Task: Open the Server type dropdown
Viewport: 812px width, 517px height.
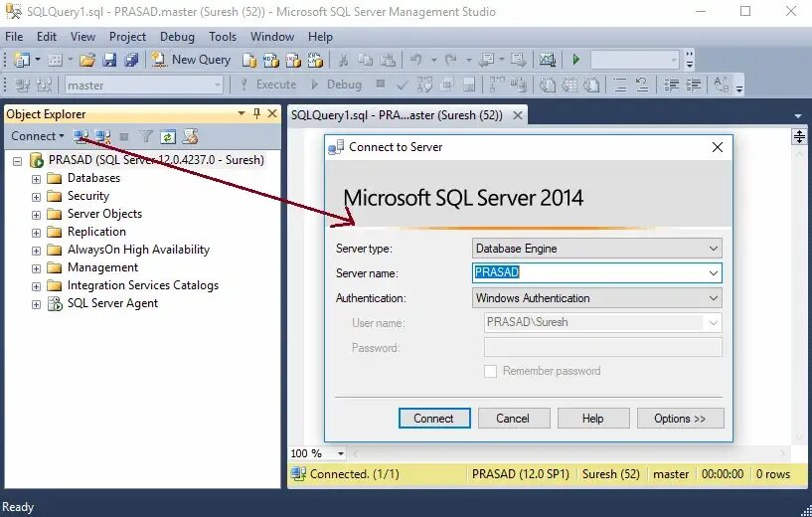Action: coord(713,249)
